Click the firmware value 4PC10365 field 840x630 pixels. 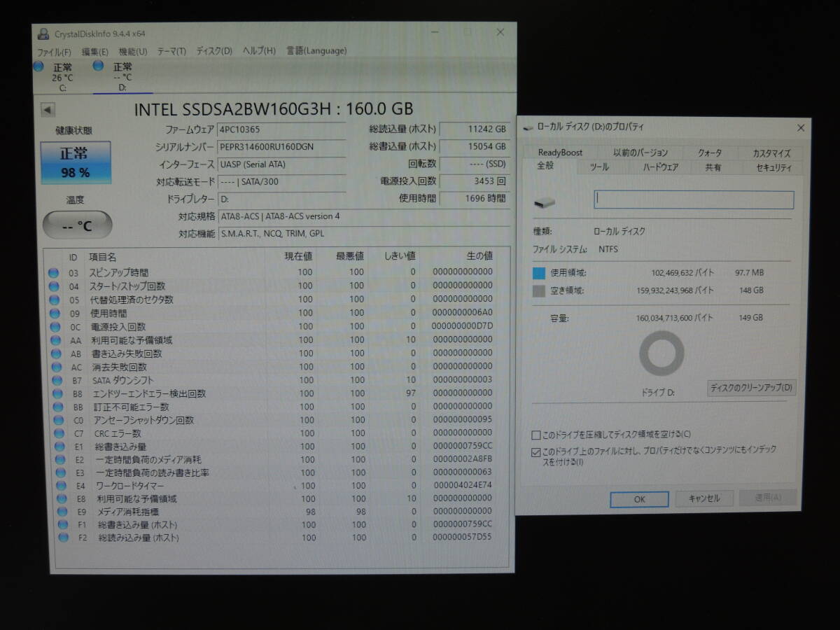(x=281, y=129)
